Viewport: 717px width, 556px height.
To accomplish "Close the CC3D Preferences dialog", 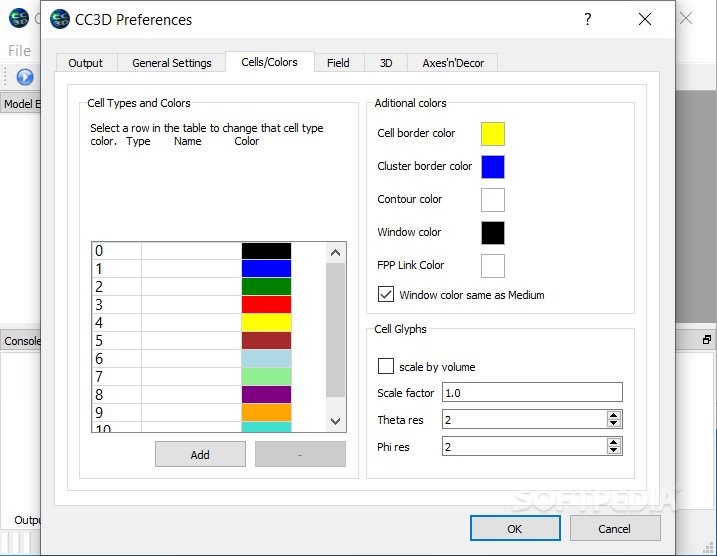I will (645, 19).
